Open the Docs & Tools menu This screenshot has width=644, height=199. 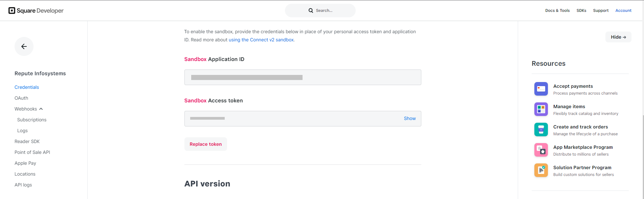pyautogui.click(x=557, y=11)
